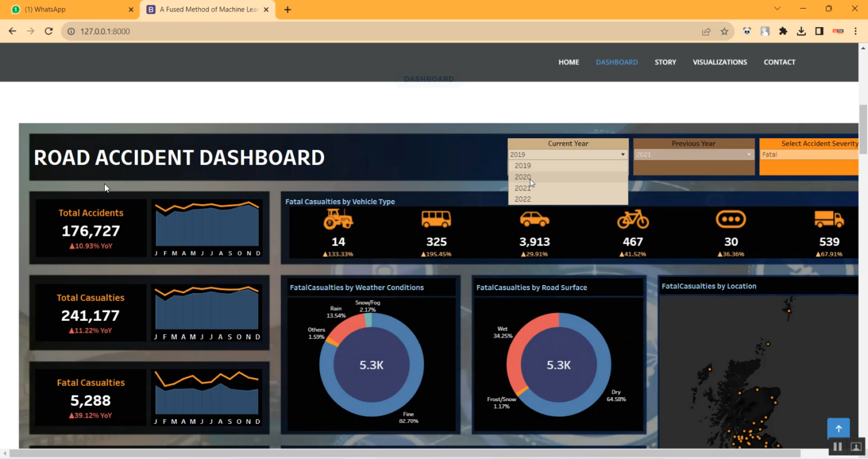The image size is (868, 459).
Task: Open the browser extensions puzzle icon
Action: [783, 32]
